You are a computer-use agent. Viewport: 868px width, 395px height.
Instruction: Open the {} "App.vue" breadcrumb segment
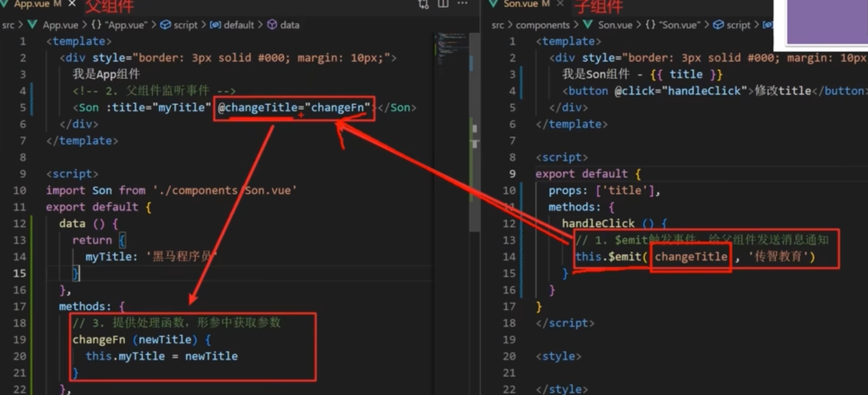[x=119, y=25]
